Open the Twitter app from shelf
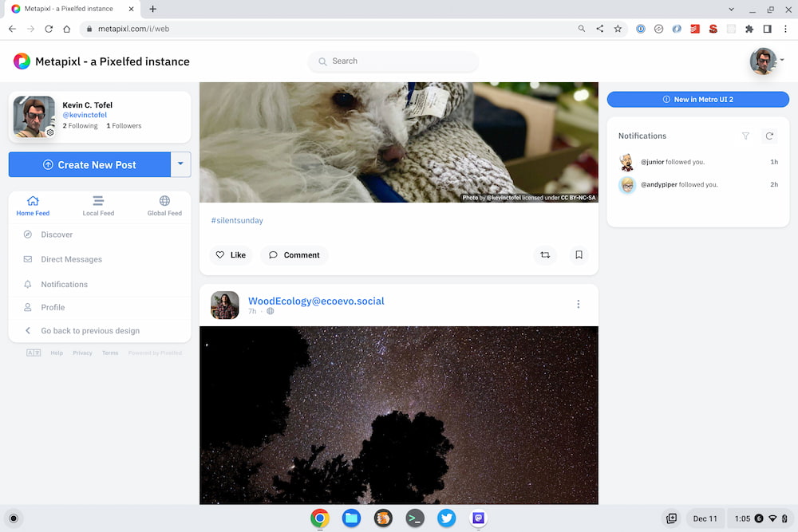The height and width of the screenshot is (532, 798). [446, 518]
